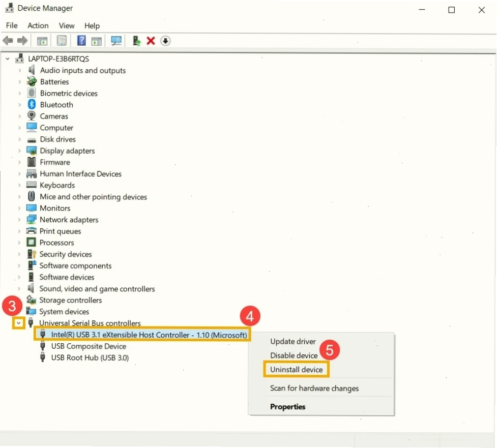
Task: Click the Bluetooth category icon
Action: tap(32, 104)
